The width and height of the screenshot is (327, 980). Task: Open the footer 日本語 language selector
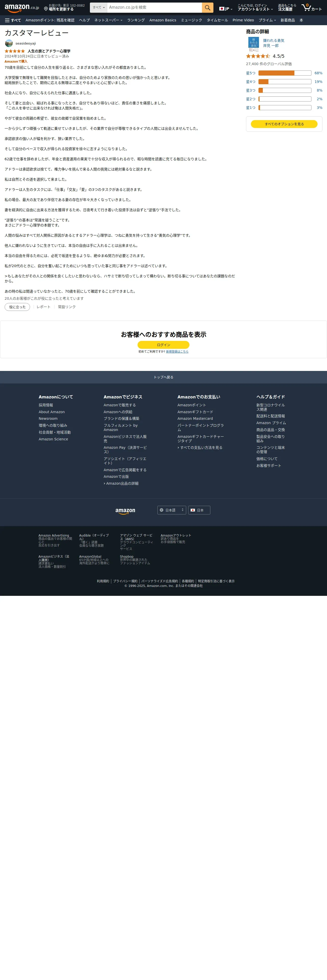tap(172, 510)
